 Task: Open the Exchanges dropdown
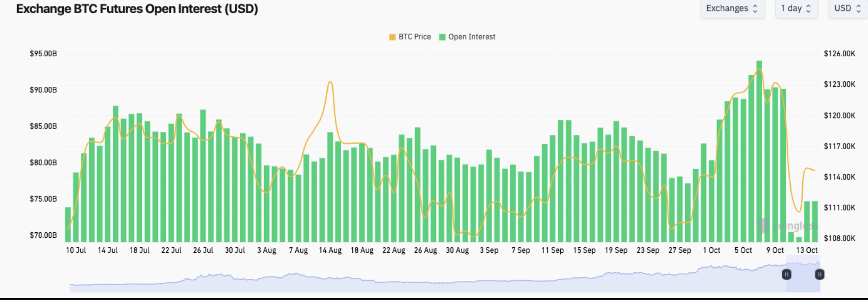[x=732, y=9]
